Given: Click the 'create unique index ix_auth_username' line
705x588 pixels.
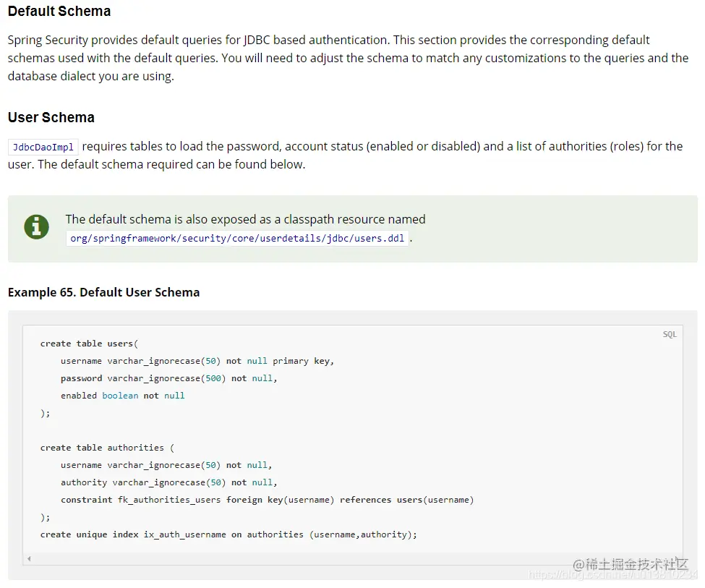Looking at the screenshot, I should click(x=228, y=534).
